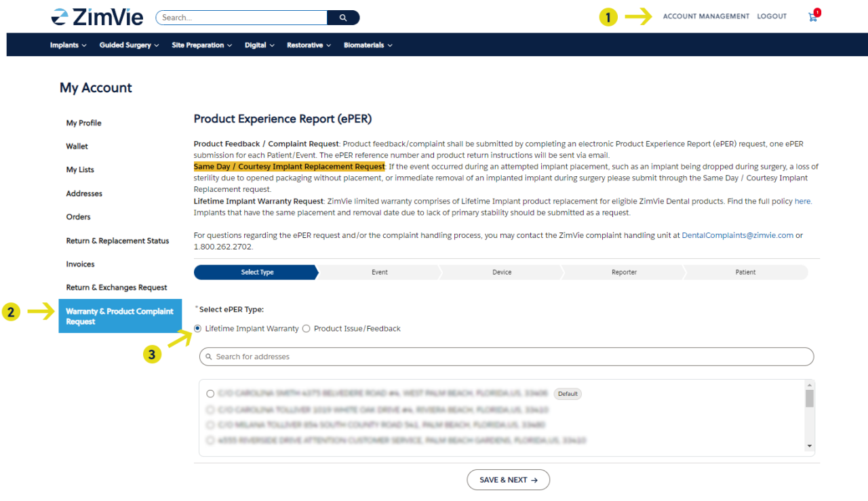The height and width of the screenshot is (501, 868).
Task: Click the search magnifier button
Action: point(344,17)
